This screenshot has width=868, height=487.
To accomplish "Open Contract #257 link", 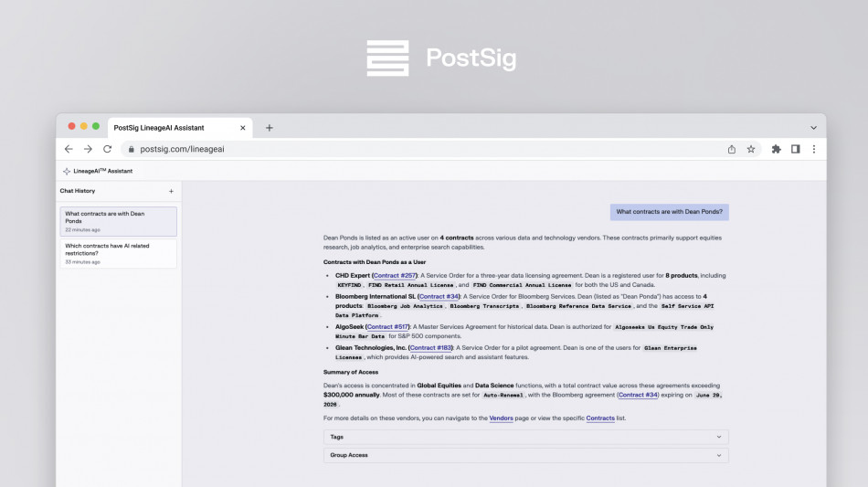I will (395, 275).
